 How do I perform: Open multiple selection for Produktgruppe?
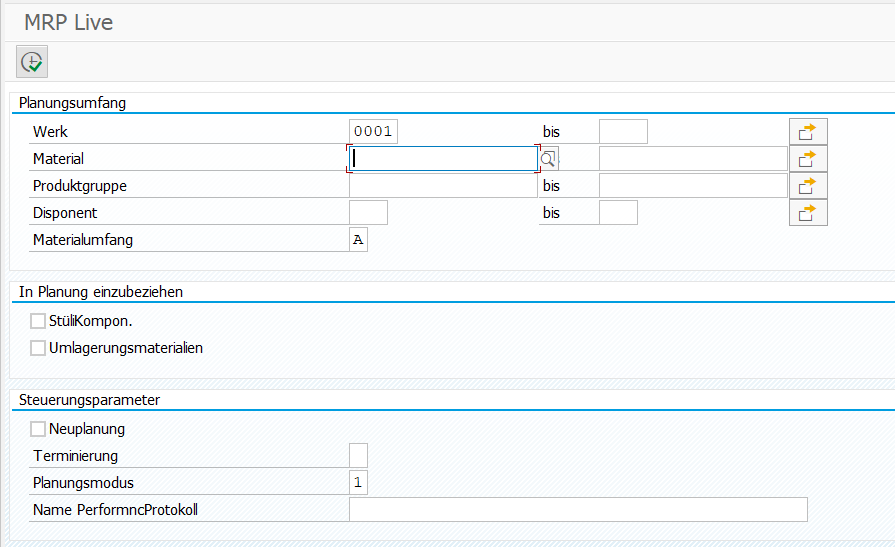point(808,186)
